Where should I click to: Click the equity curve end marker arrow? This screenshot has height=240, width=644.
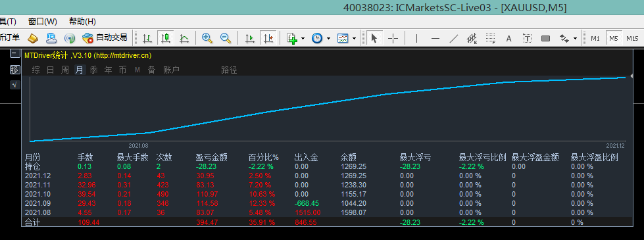[632, 76]
